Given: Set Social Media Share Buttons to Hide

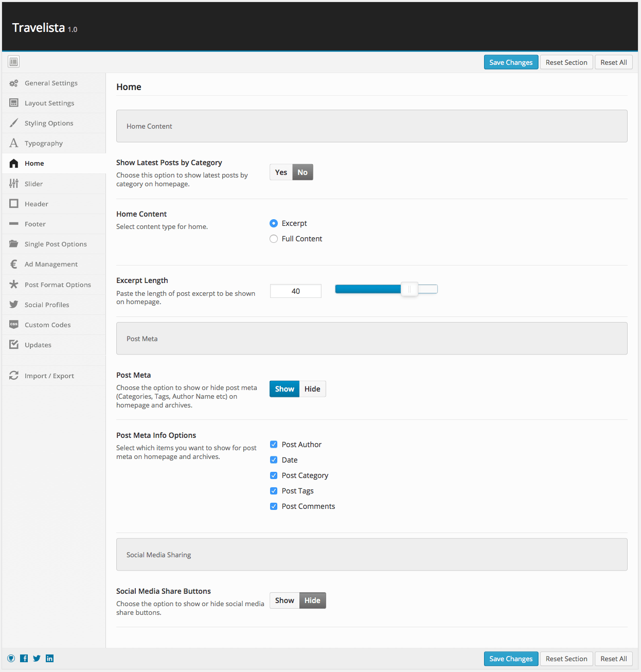Looking at the screenshot, I should [x=312, y=600].
